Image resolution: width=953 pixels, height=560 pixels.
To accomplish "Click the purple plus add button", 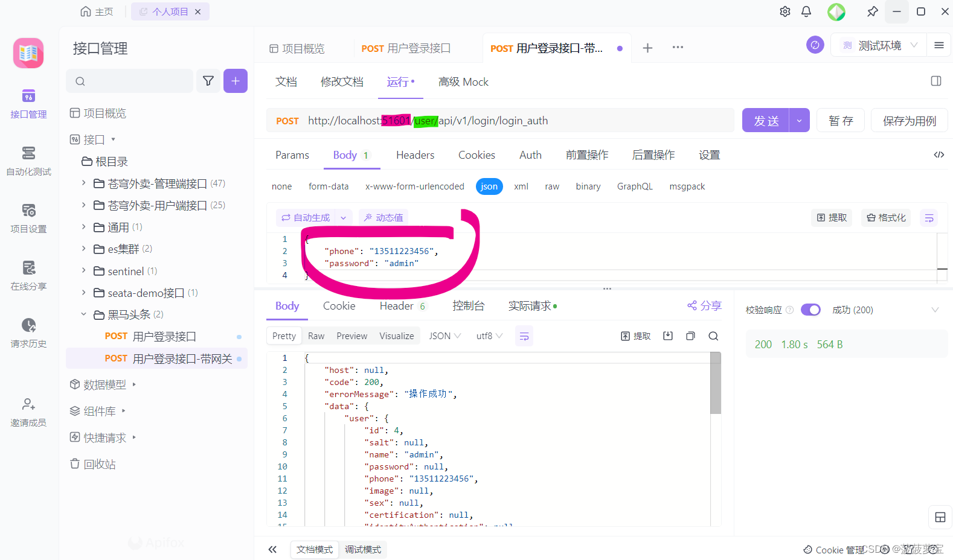I will [x=236, y=81].
